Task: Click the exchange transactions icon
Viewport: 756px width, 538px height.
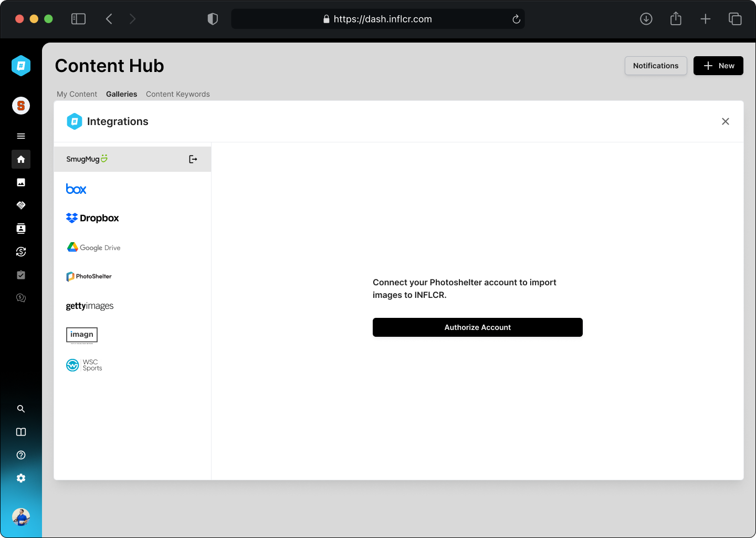Action: [x=21, y=252]
